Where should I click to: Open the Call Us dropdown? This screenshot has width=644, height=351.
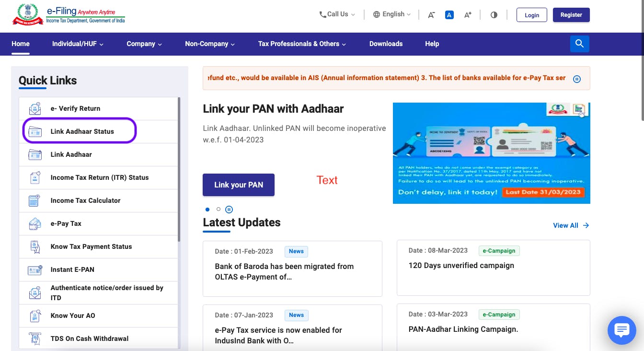click(x=337, y=14)
